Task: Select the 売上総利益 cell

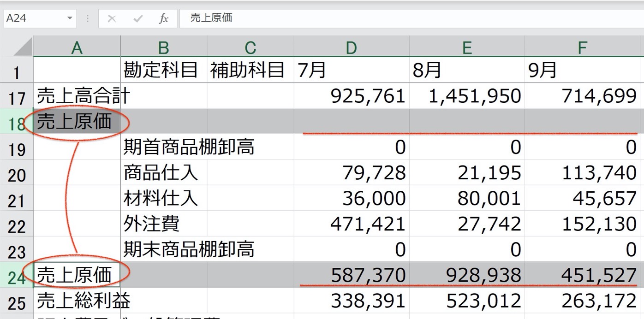Action: [x=77, y=301]
